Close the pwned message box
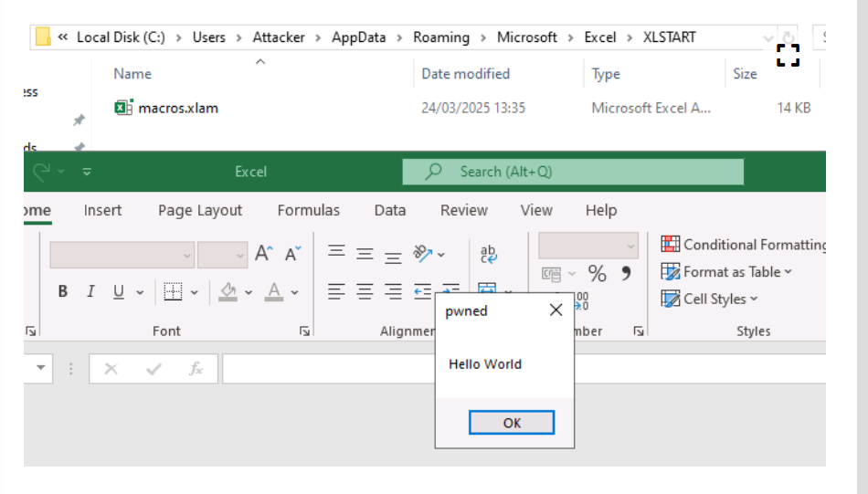 tap(556, 310)
